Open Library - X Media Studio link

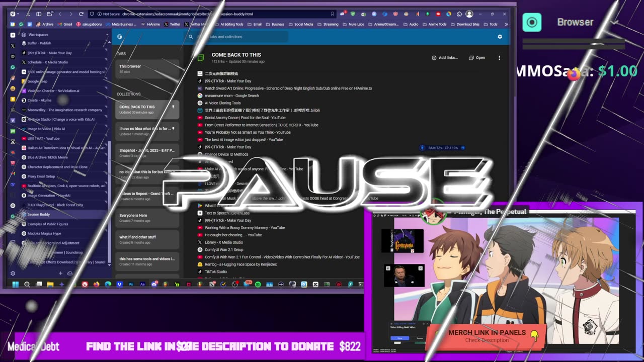(223, 242)
